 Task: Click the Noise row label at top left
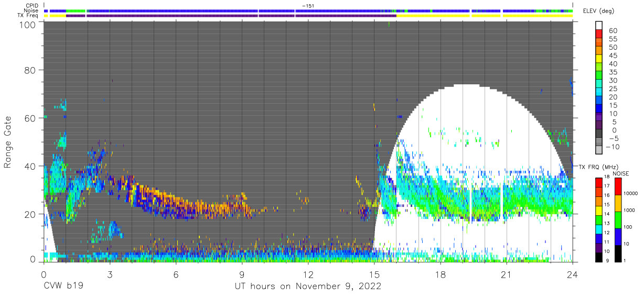[x=32, y=10]
